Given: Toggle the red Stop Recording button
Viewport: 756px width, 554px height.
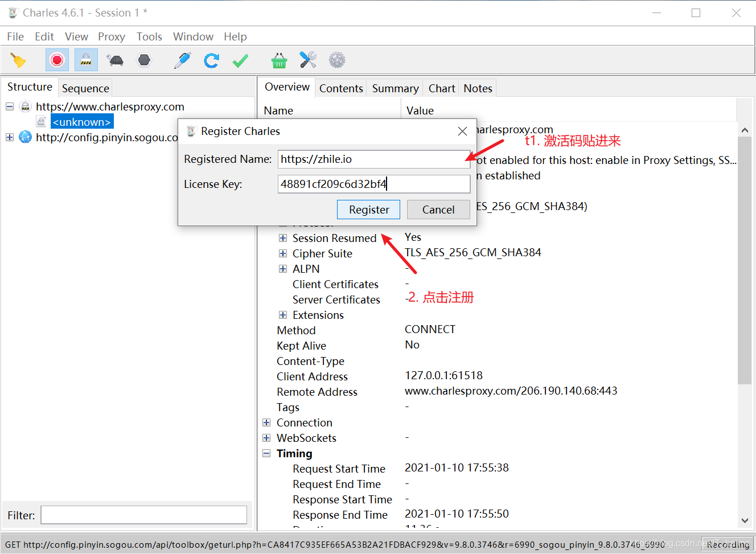Looking at the screenshot, I should pos(57,60).
